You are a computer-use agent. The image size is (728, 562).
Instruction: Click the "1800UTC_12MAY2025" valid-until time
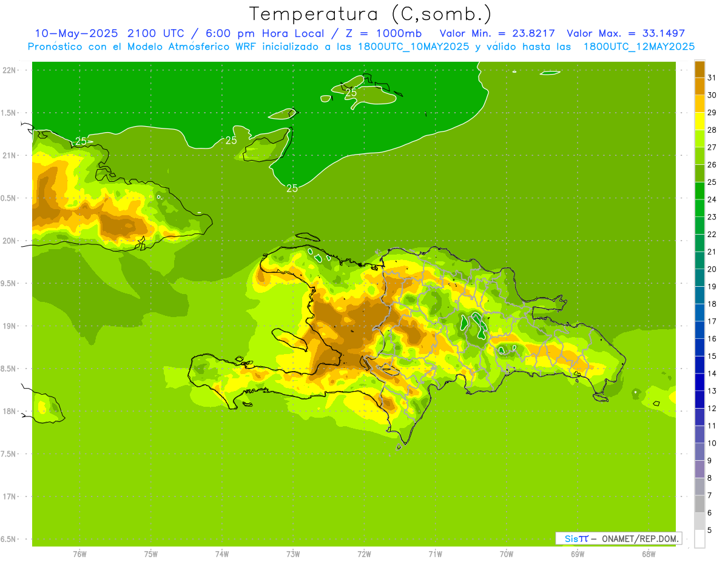[639, 47]
